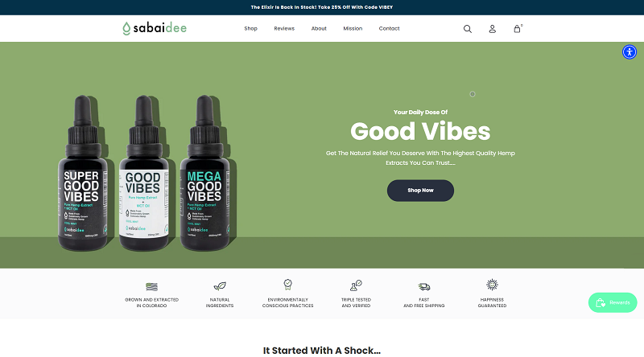The image size is (644, 357).
Task: Click the Environmentally Conscious Practices badge icon
Action: coord(288,285)
